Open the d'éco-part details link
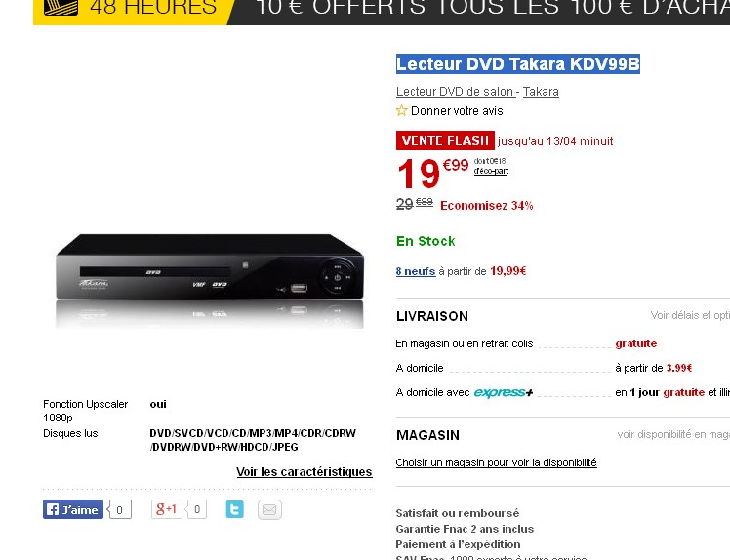This screenshot has height=560, width=730. [491, 171]
